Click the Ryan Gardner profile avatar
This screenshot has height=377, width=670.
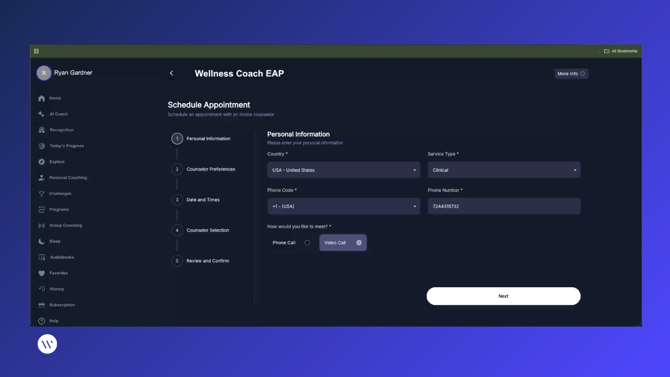(x=44, y=73)
